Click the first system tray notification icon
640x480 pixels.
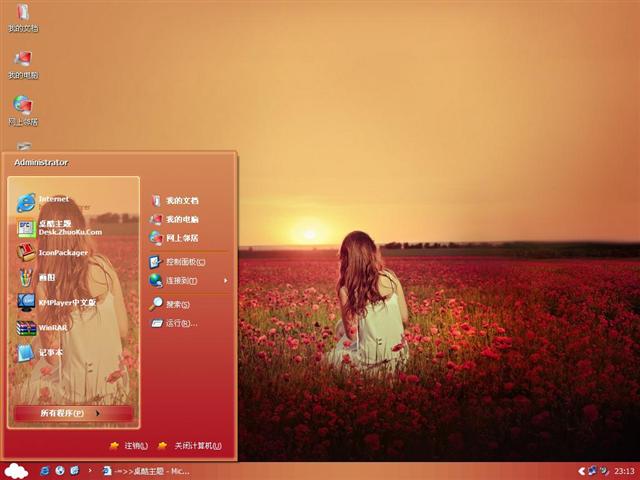click(592, 471)
